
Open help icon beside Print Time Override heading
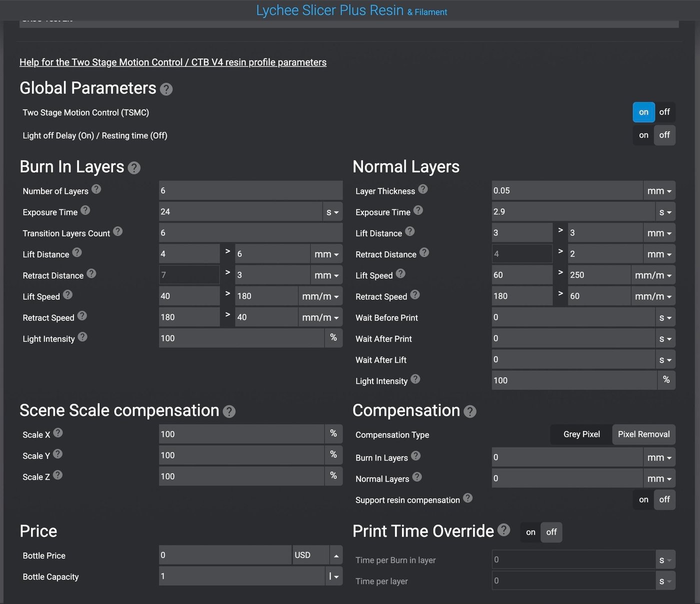[504, 530]
